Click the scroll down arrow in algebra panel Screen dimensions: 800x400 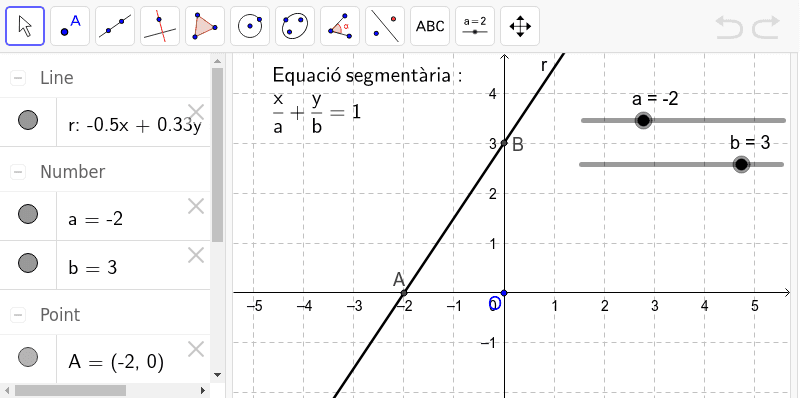[x=217, y=375]
